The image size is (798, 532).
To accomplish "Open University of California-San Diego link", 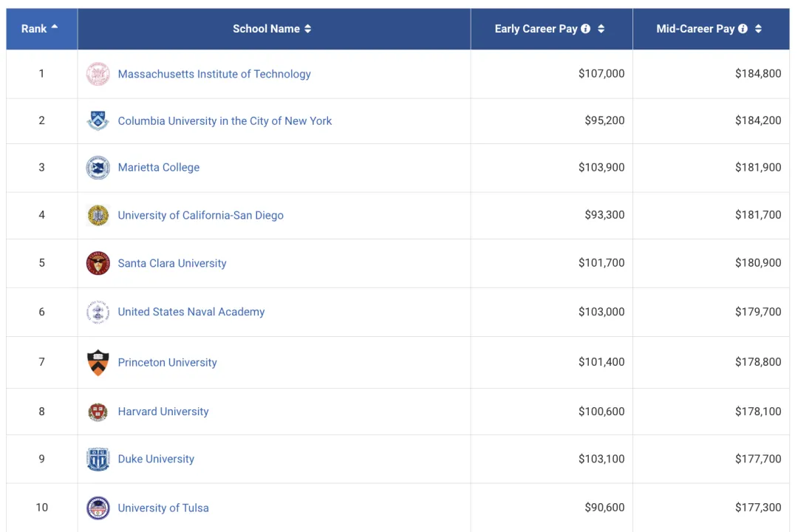I will click(x=200, y=215).
